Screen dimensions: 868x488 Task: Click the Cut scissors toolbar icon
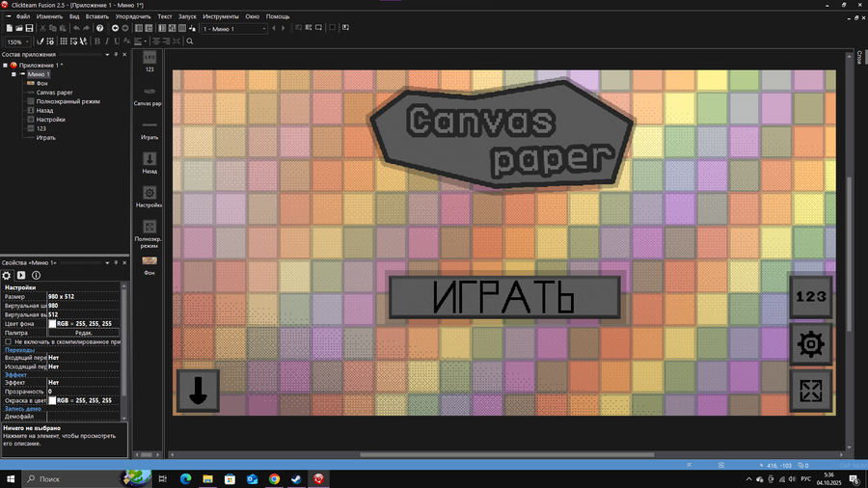coord(42,28)
